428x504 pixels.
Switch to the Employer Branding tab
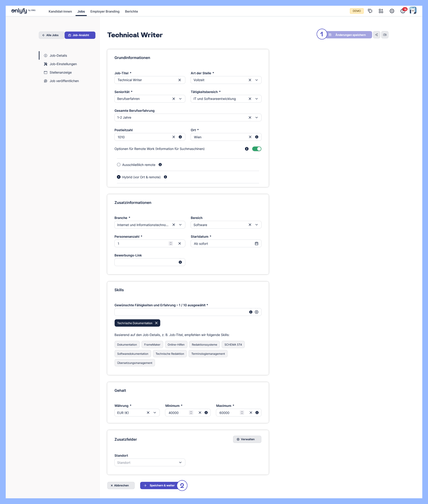tap(105, 11)
